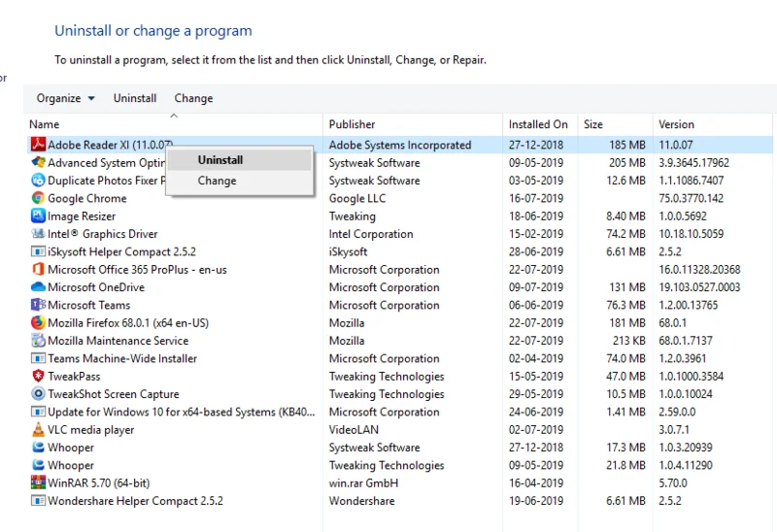Click the TweakShot Screen Capture icon
The image size is (777, 532).
point(38,394)
